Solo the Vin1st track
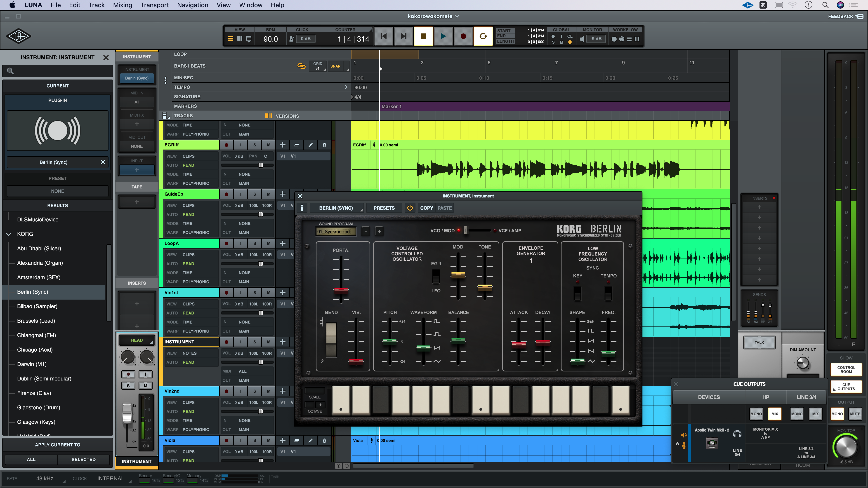868x488 pixels. coord(254,293)
